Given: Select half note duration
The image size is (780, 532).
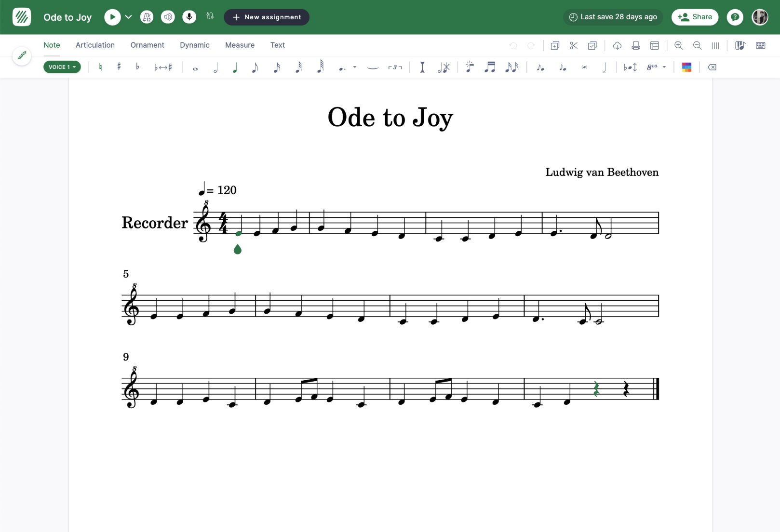Looking at the screenshot, I should pyautogui.click(x=215, y=67).
